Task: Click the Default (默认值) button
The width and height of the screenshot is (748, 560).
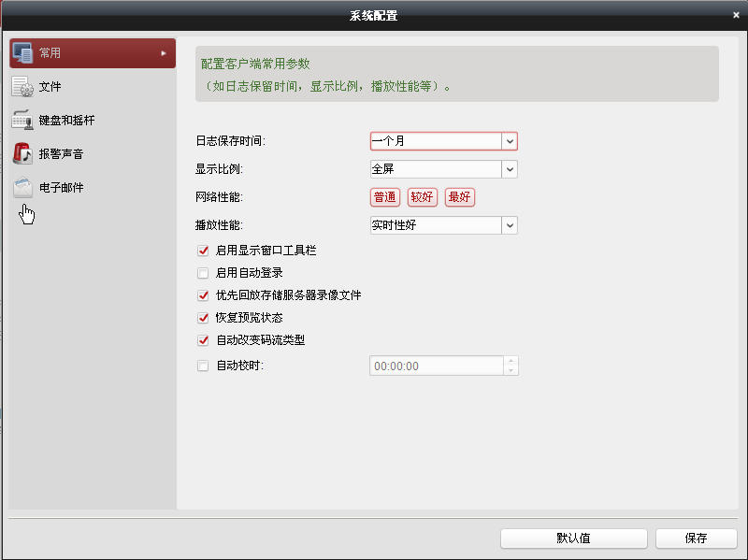Action: coord(573,538)
